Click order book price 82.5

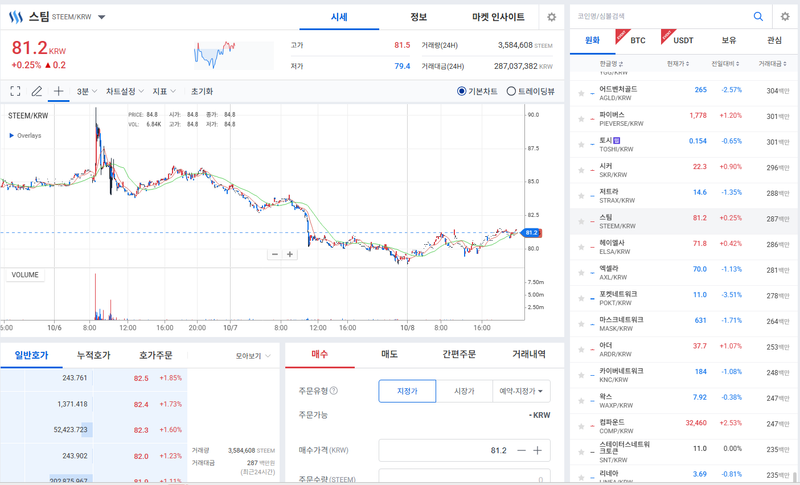141,378
